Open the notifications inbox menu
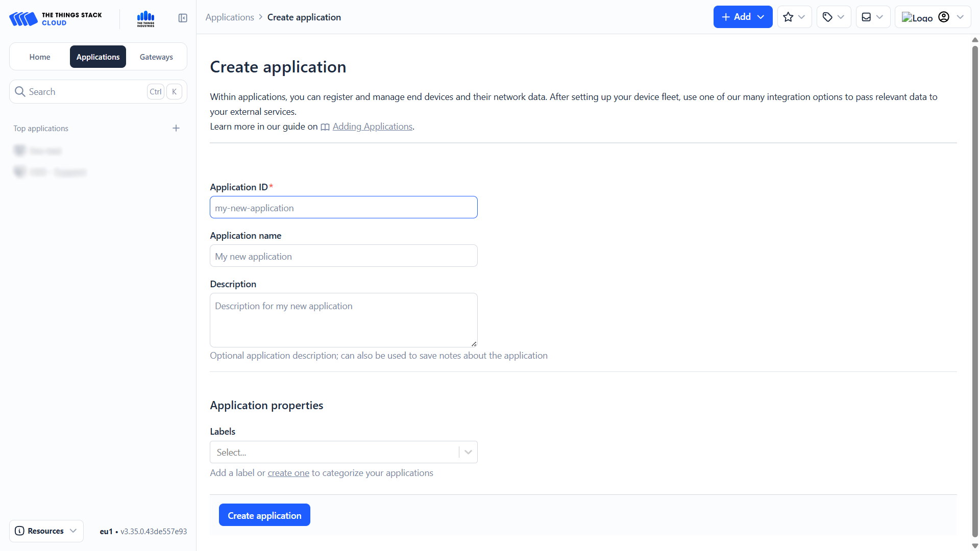The height and width of the screenshot is (551, 980). [872, 17]
